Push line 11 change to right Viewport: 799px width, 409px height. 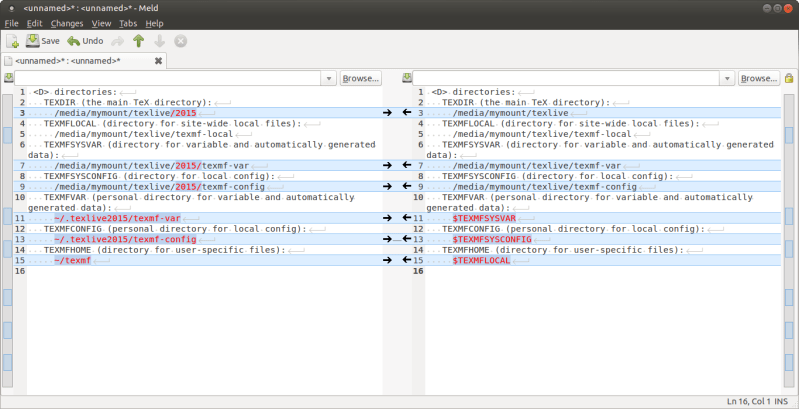387,218
